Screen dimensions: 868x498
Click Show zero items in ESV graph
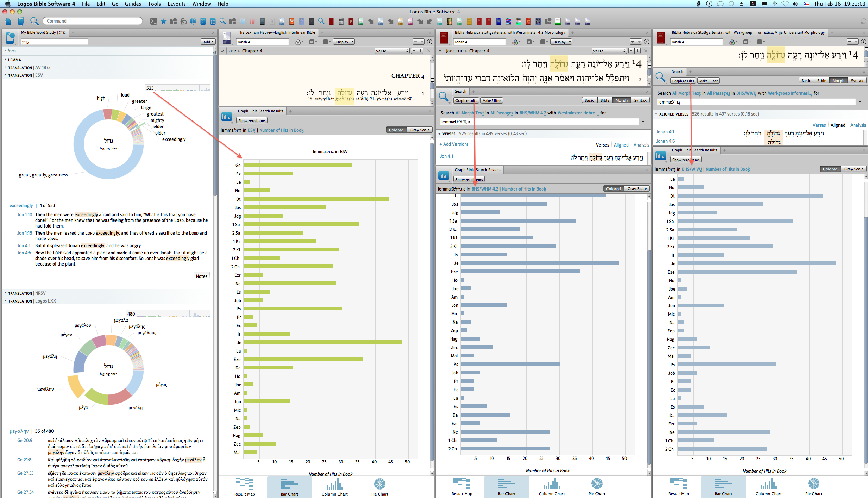click(252, 121)
